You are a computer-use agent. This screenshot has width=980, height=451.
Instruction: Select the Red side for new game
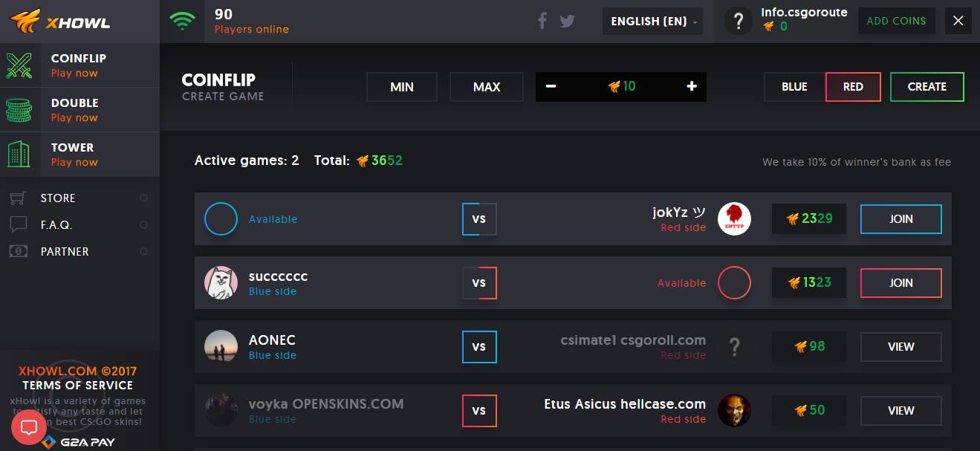pyautogui.click(x=853, y=87)
